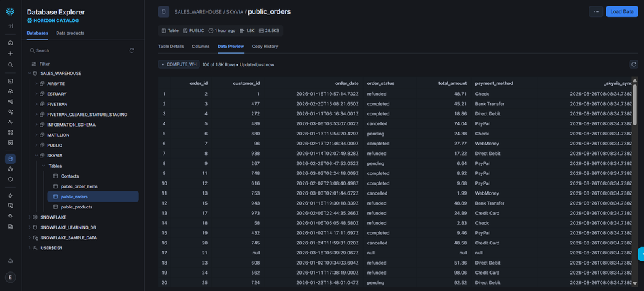Click the highlighted database cylinder sidebar icon
The image size is (644, 291).
tap(10, 159)
